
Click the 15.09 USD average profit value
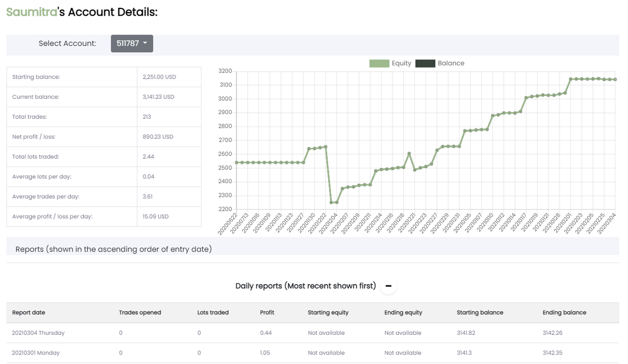155,216
